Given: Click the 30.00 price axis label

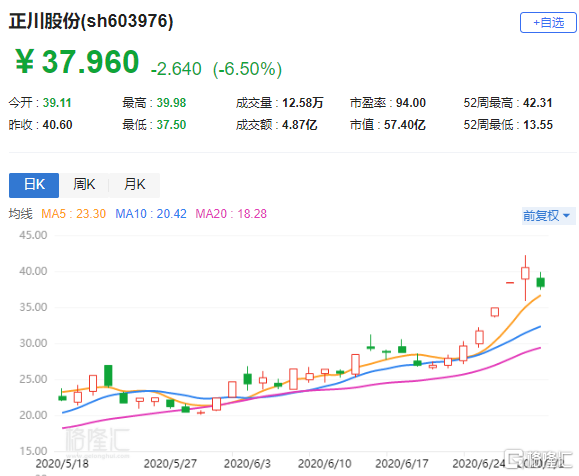Looking at the screenshot, I should tap(33, 343).
